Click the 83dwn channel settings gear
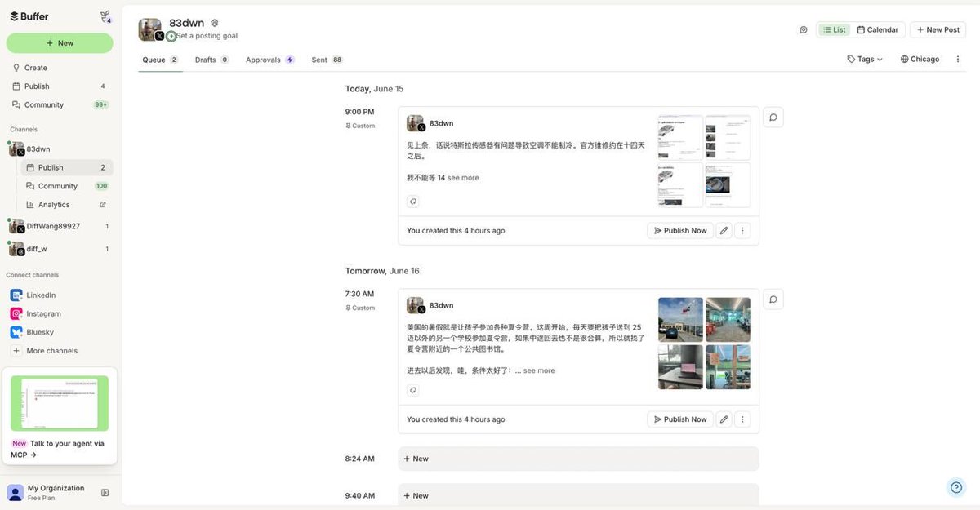The height and width of the screenshot is (510, 980). click(x=215, y=23)
